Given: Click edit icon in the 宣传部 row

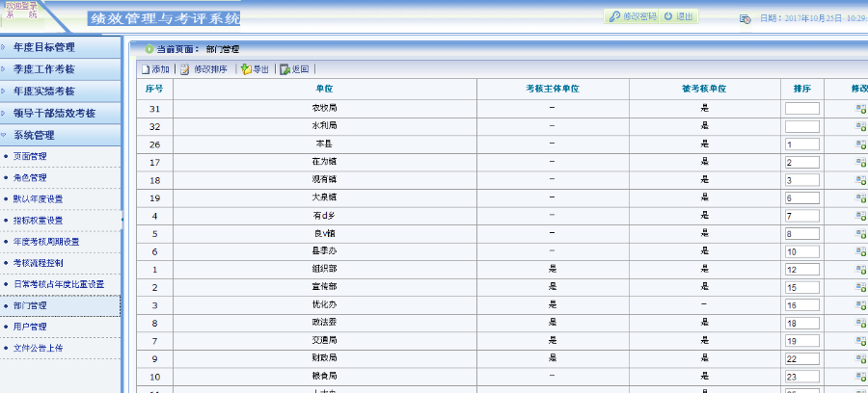Looking at the screenshot, I should (860, 287).
